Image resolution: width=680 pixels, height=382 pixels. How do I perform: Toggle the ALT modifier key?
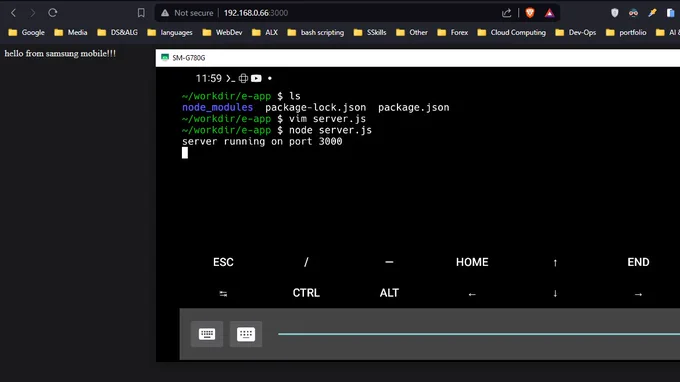(389, 293)
